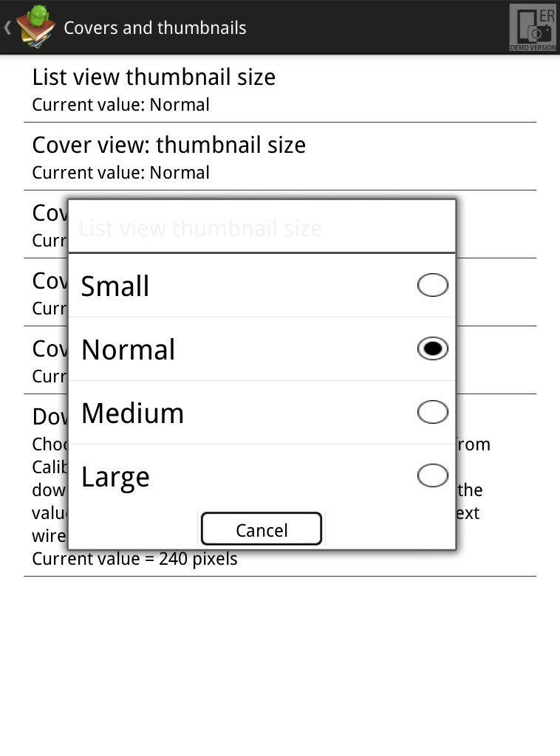Tap the "Small" option label
560x756 pixels.
pyautogui.click(x=115, y=286)
